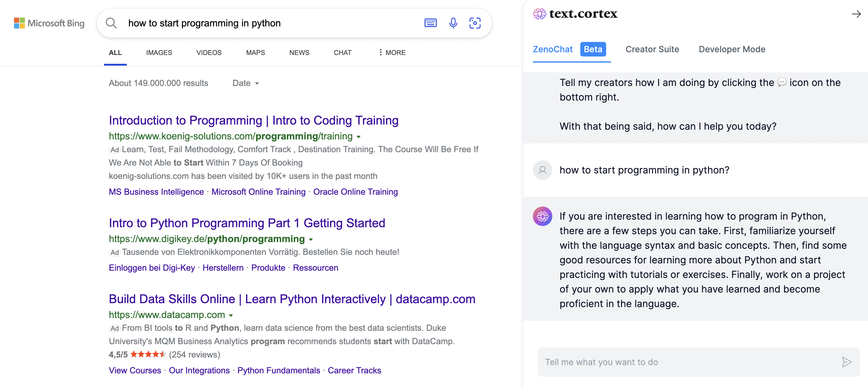Click the koenig-solutions.com programming/training URL
Image resolution: width=868 pixels, height=387 pixels.
[231, 136]
